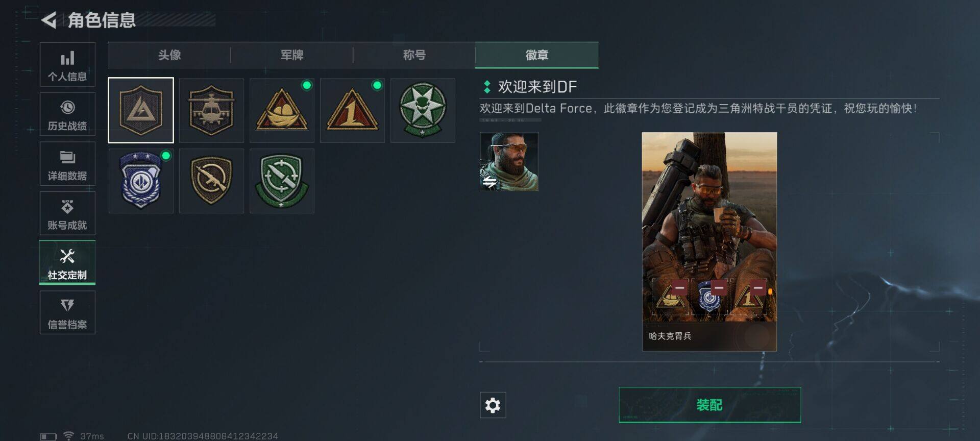This screenshot has width=980, height=441.
Task: Switch operator via the bearded portrait thumbnail
Action: coord(509,162)
